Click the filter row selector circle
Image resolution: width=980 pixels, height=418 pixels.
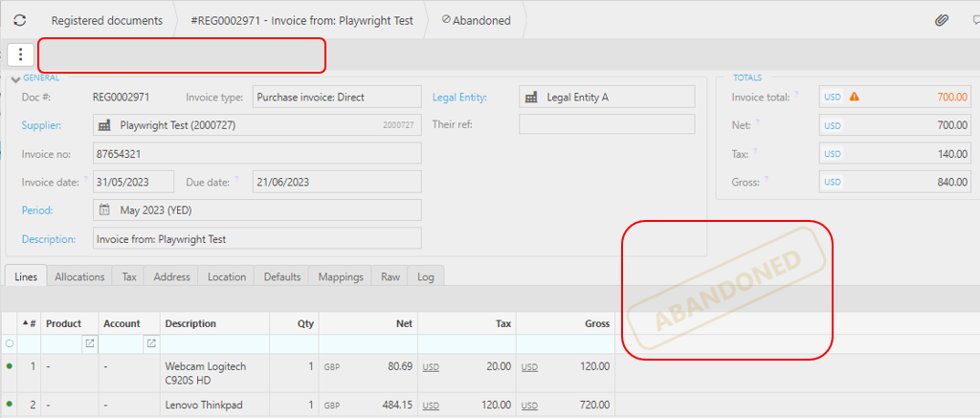pyautogui.click(x=10, y=342)
